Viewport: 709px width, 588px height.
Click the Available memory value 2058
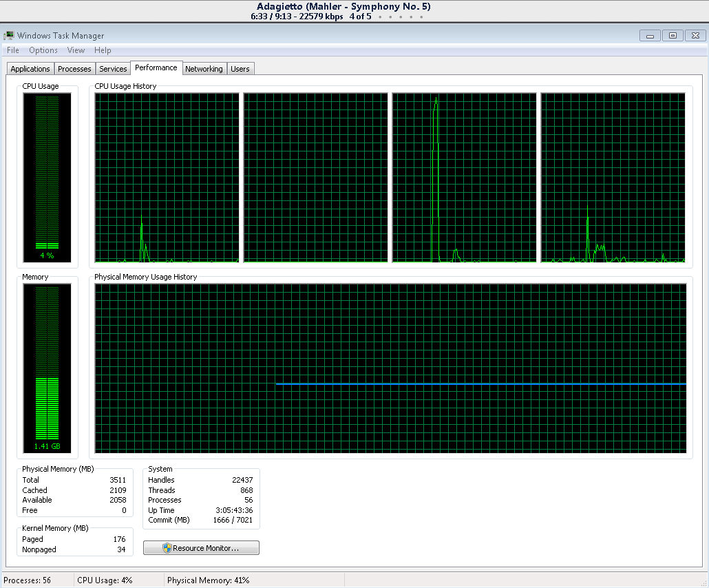[x=118, y=501]
